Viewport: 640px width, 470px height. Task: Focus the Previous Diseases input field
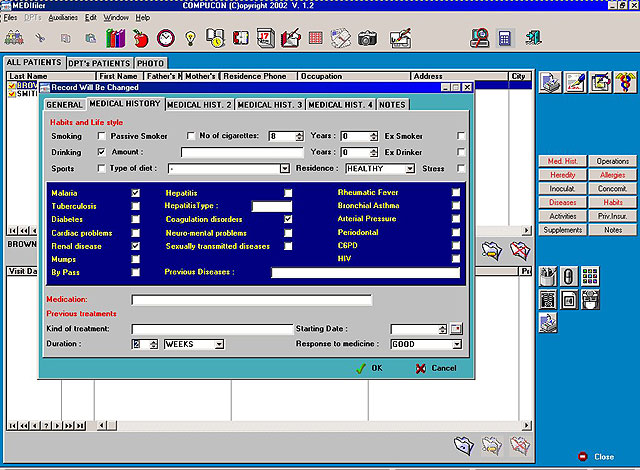point(365,273)
